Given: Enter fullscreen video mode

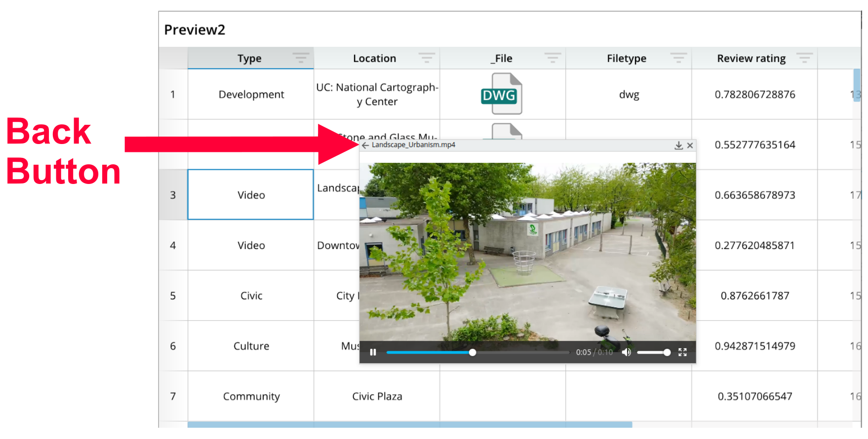Looking at the screenshot, I should coord(682,352).
